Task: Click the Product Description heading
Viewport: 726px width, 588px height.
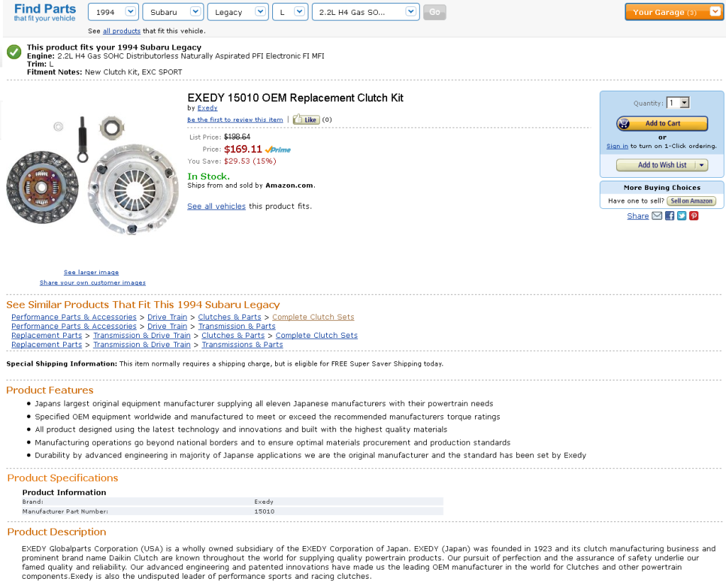Action: (57, 533)
